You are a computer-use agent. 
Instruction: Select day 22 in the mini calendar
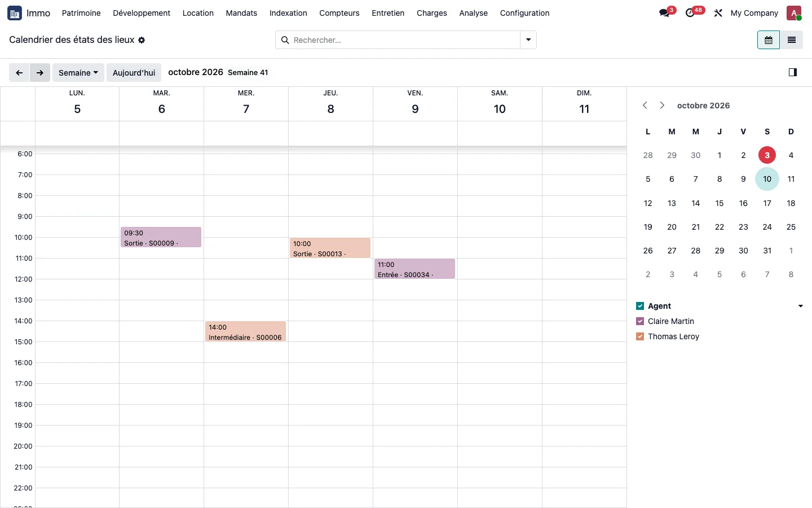(x=720, y=227)
